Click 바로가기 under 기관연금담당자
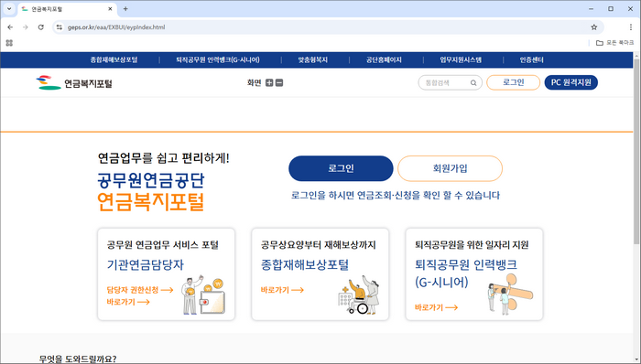 128,303
